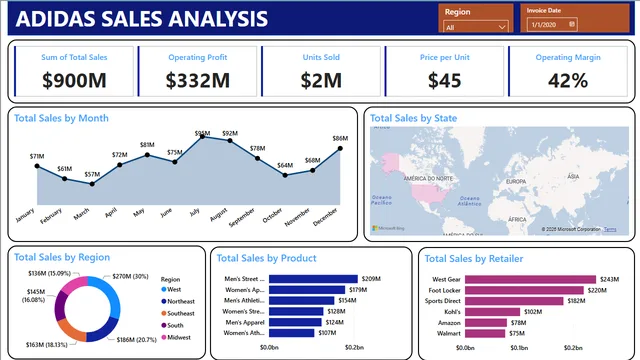This screenshot has height=360, width=640.
Task: Click the ADIDAS SALES ANALYSIS header title
Action: coord(142,19)
